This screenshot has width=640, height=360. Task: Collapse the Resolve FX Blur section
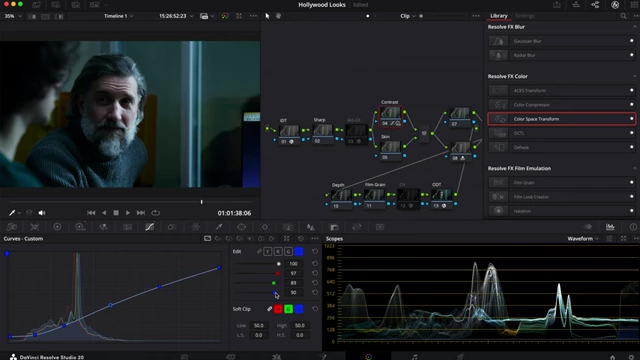(634, 27)
